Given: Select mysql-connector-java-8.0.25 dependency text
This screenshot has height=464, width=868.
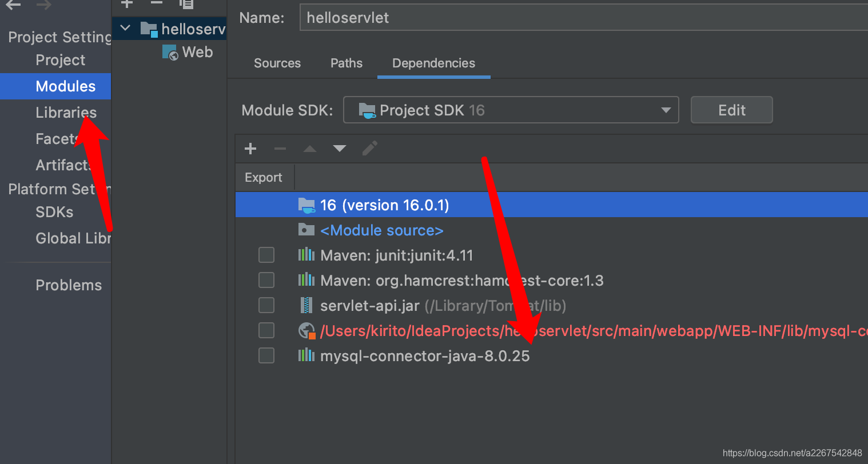Looking at the screenshot, I should pyautogui.click(x=425, y=356).
